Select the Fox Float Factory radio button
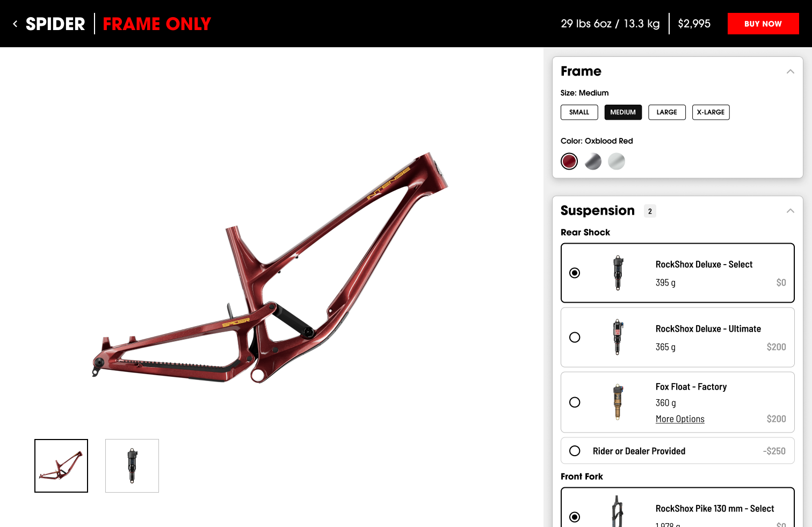This screenshot has width=812, height=527. [x=575, y=402]
